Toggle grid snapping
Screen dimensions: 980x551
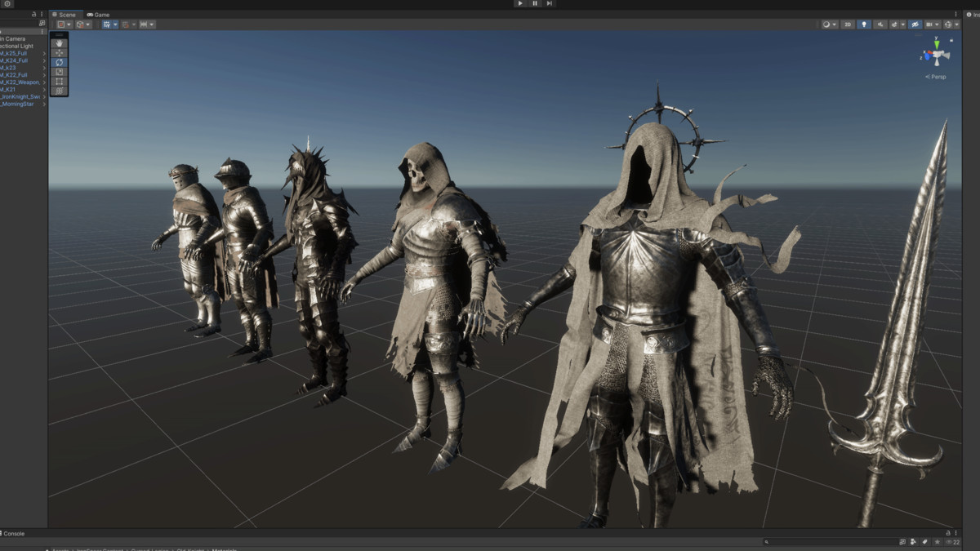point(126,24)
